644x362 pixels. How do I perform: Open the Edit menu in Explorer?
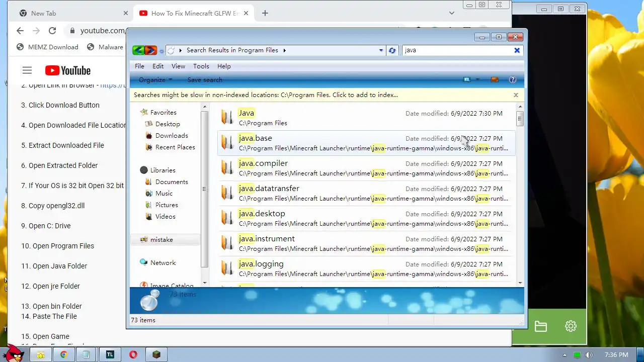tap(158, 66)
